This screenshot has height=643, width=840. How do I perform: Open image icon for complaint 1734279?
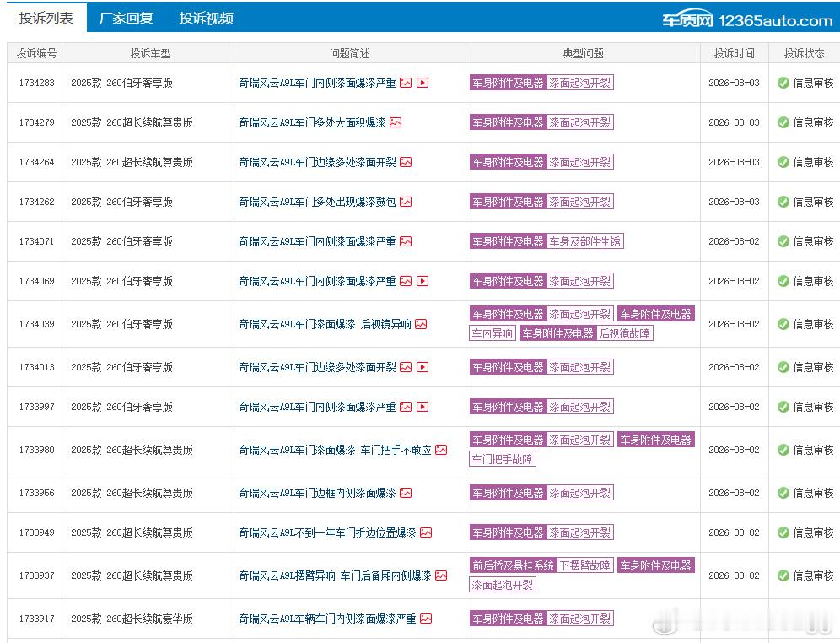(396, 122)
